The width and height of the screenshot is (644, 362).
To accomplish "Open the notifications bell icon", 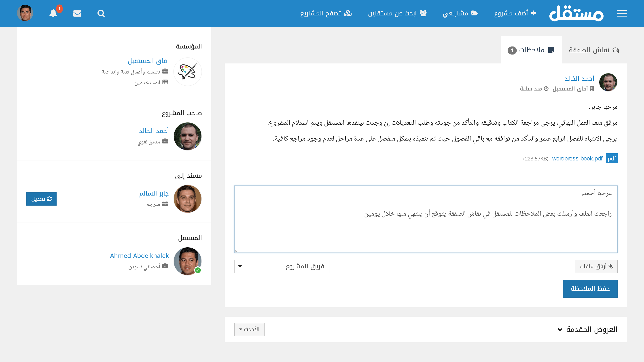I will click(53, 13).
